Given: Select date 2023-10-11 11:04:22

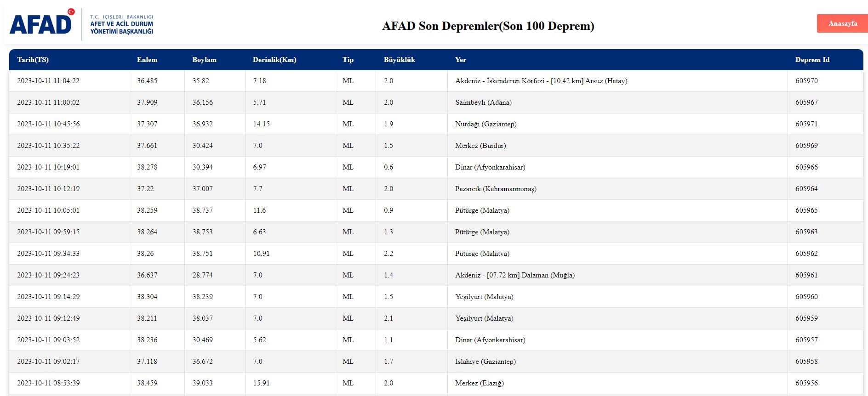Looking at the screenshot, I should 48,81.
